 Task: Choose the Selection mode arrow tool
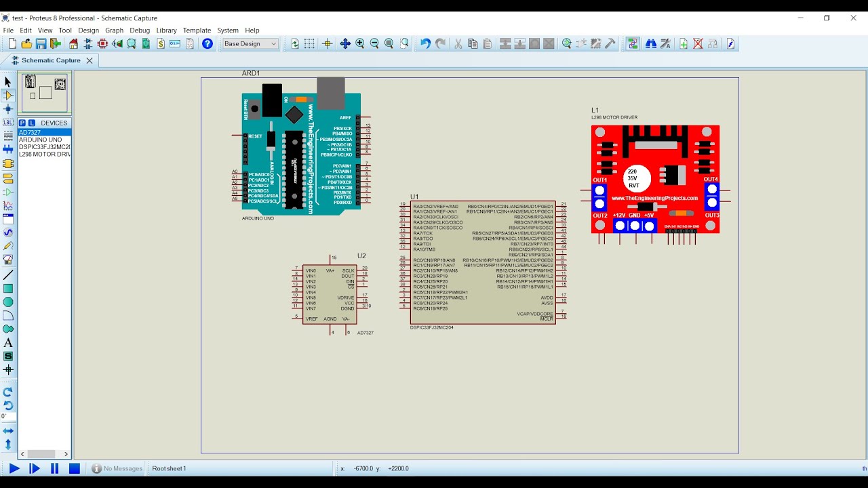pyautogui.click(x=8, y=82)
